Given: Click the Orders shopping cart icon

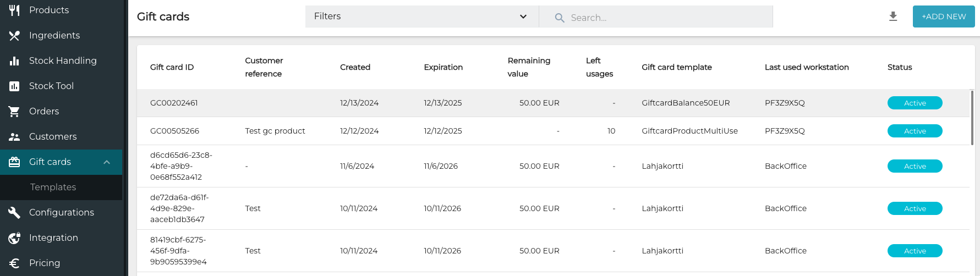Looking at the screenshot, I should (14, 111).
